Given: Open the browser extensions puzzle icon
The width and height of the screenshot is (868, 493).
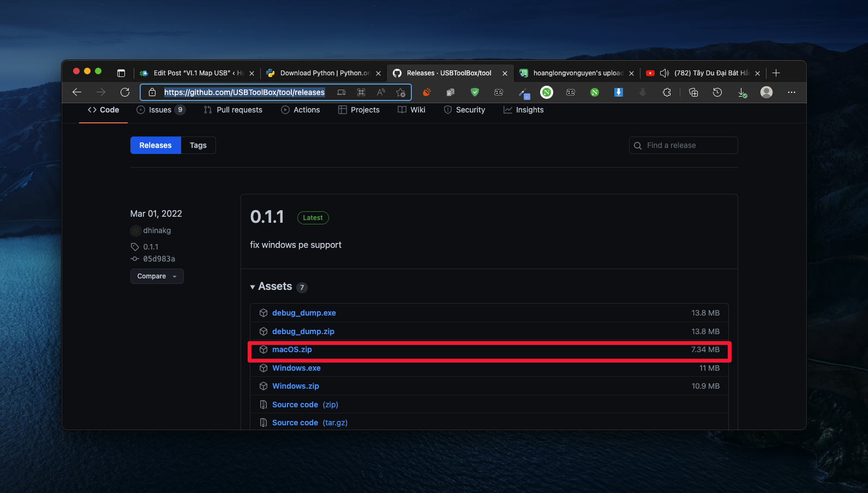Looking at the screenshot, I should click(x=667, y=92).
